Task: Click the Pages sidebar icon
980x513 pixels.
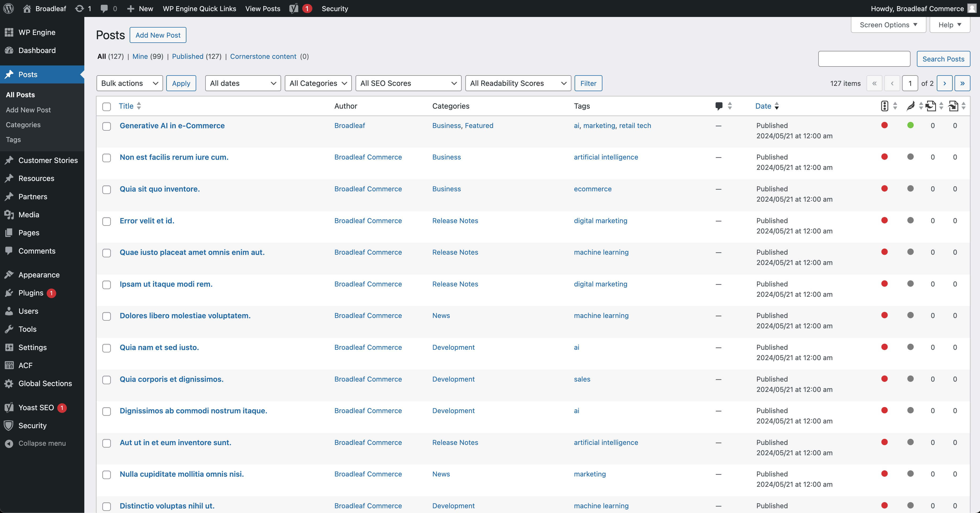Action: pyautogui.click(x=9, y=233)
